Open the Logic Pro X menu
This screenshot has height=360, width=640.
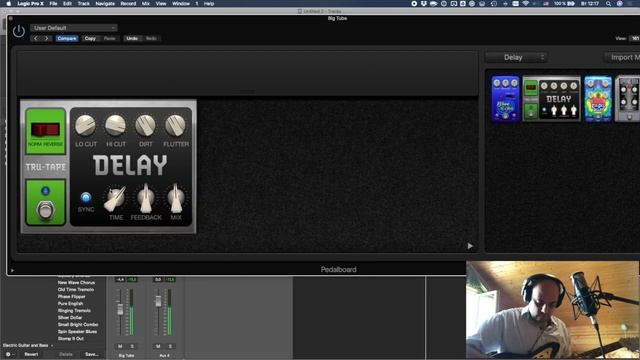[31, 4]
